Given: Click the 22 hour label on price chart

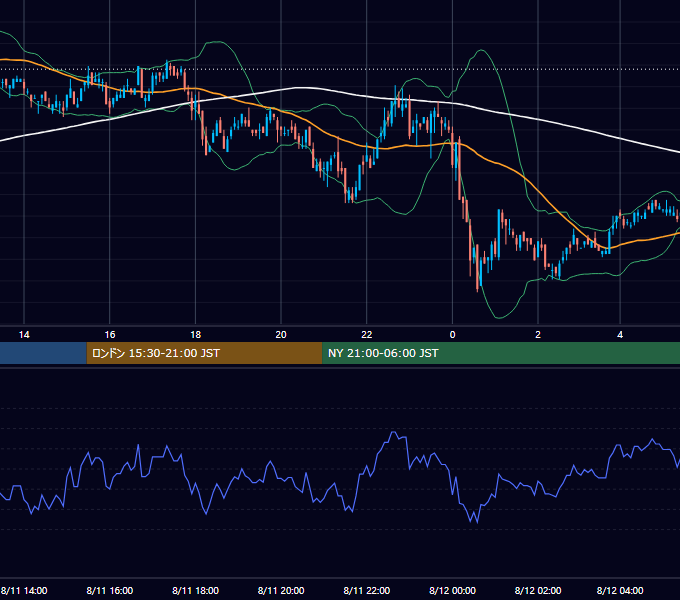Looking at the screenshot, I should pyautogui.click(x=367, y=335).
